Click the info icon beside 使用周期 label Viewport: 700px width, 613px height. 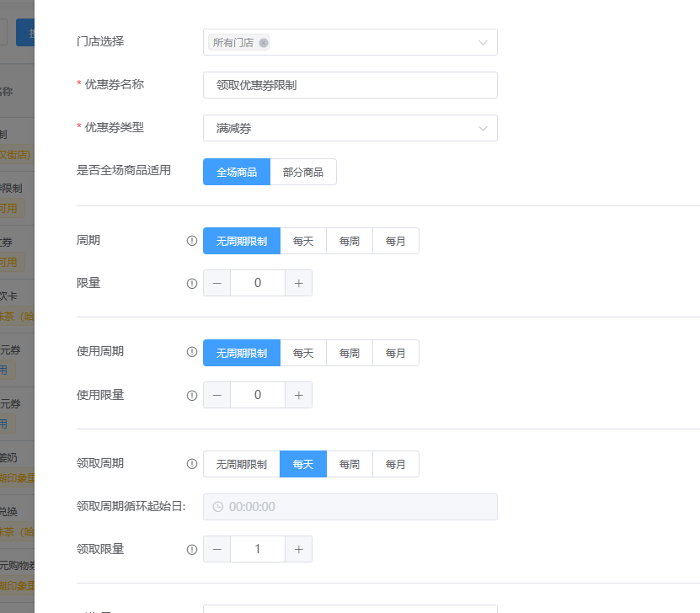[x=191, y=352]
